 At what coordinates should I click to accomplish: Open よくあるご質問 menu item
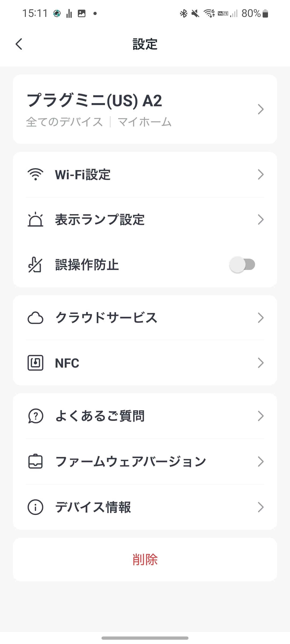click(100, 416)
